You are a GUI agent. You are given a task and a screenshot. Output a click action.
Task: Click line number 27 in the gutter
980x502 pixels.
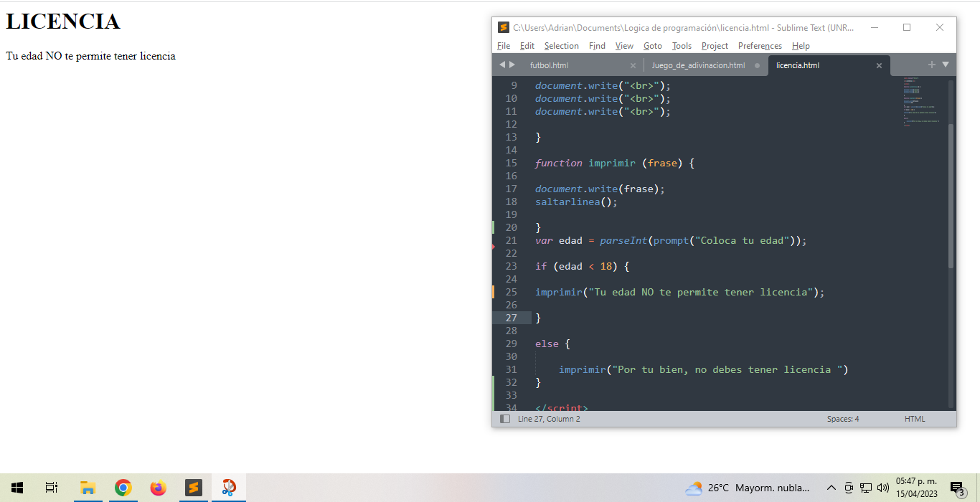click(x=512, y=318)
